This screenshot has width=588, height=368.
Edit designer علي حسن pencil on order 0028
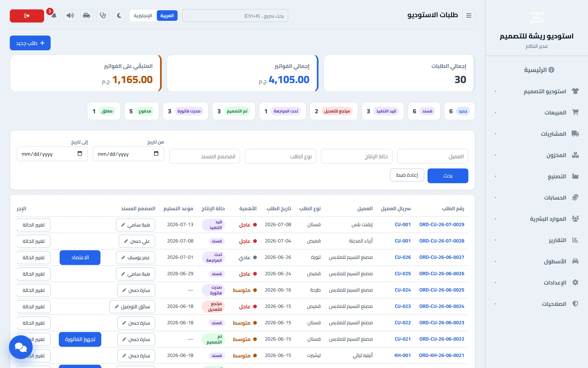pos(126,241)
